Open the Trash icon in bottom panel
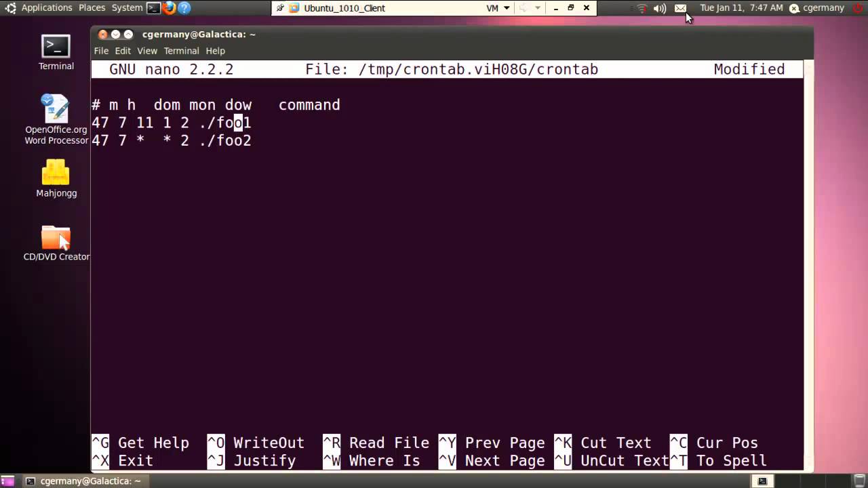868x488 pixels. click(860, 481)
